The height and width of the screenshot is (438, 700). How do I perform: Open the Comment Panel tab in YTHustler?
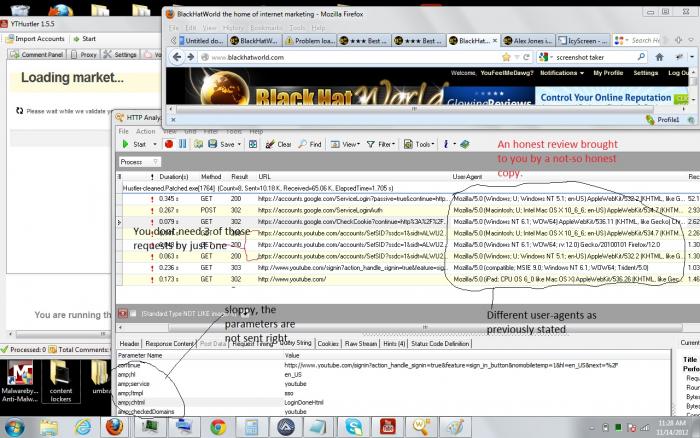pos(38,54)
